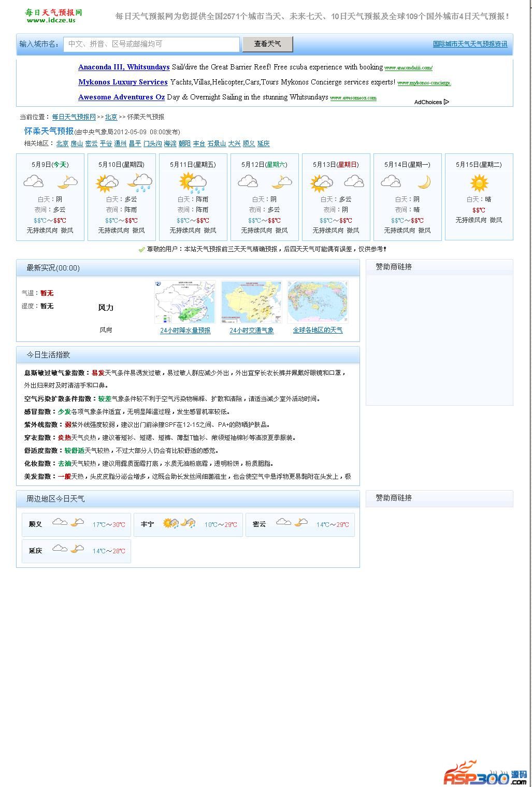Click the sun shower icon in 丰宁 card
Screen dimensions: 532x787
click(x=171, y=523)
